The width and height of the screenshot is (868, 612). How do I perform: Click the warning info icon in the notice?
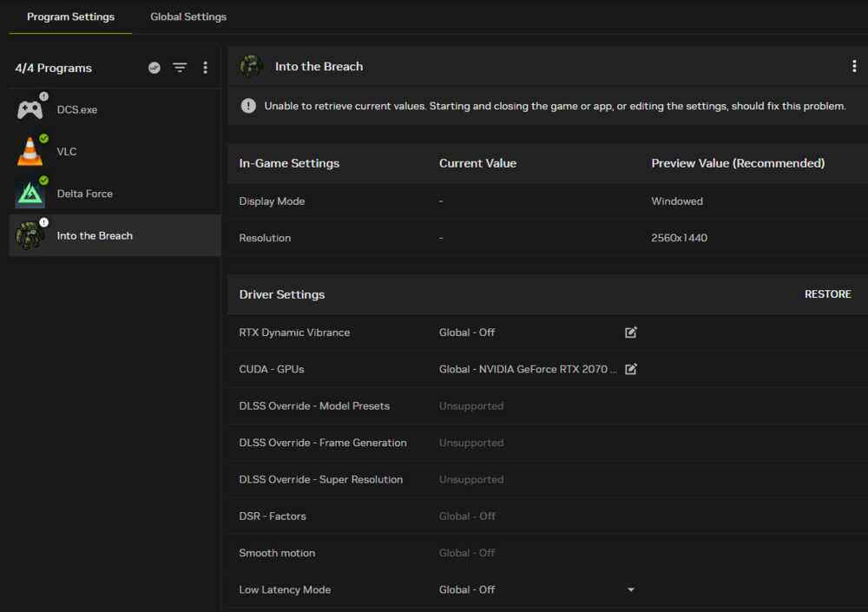(248, 106)
